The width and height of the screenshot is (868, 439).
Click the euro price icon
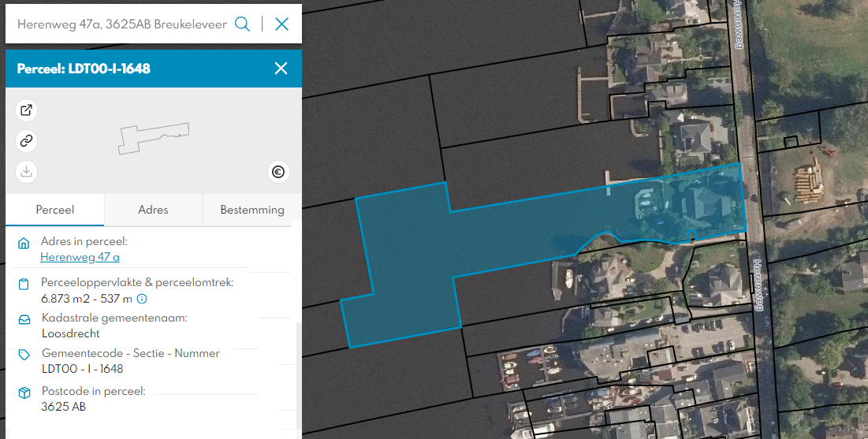click(278, 172)
